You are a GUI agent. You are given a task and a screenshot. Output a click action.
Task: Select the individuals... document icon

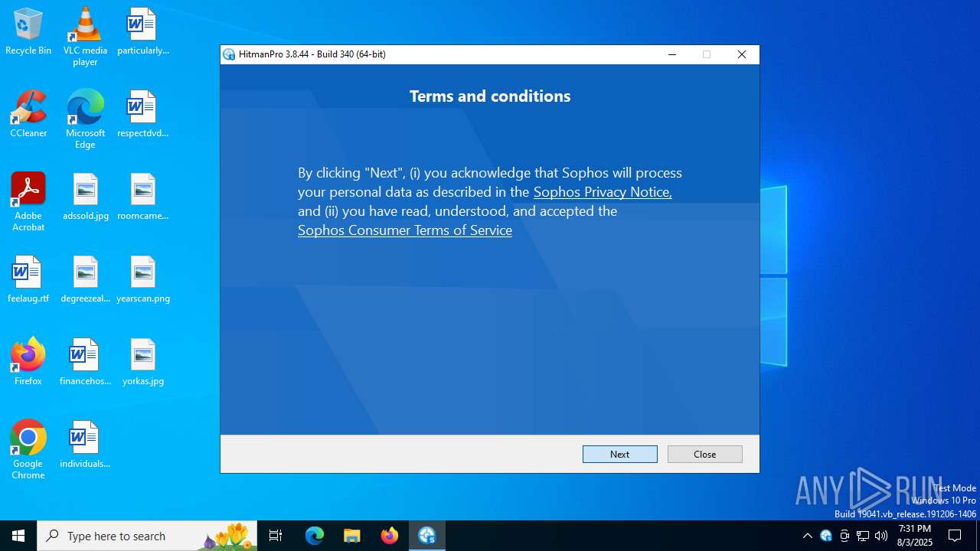click(x=85, y=445)
